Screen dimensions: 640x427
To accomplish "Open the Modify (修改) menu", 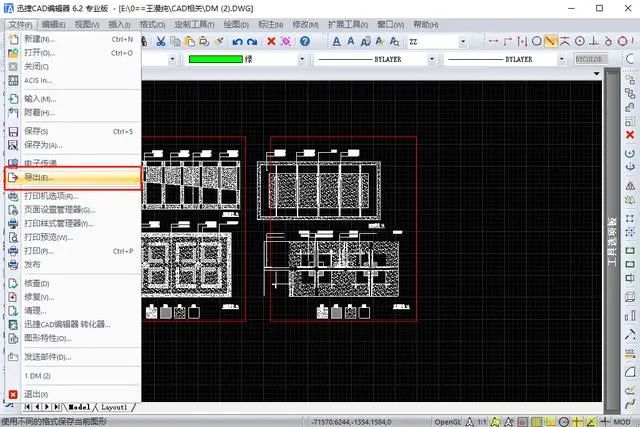I will coord(305,24).
